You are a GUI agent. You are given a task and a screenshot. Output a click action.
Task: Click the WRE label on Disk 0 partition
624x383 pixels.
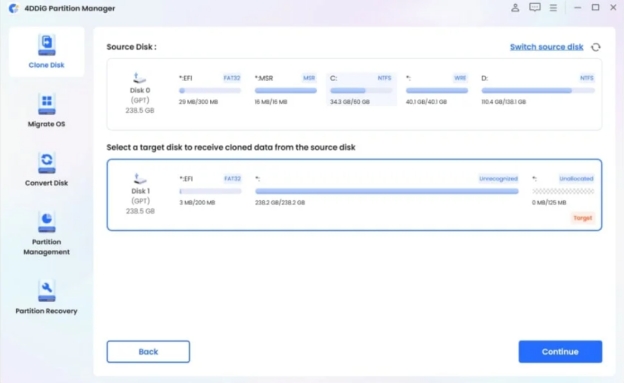point(460,78)
